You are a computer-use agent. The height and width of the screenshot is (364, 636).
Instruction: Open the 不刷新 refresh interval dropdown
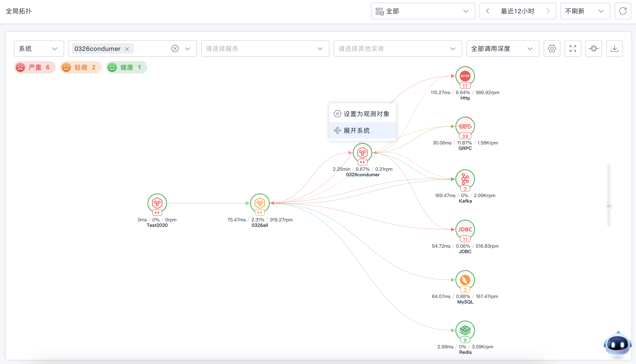tap(585, 11)
